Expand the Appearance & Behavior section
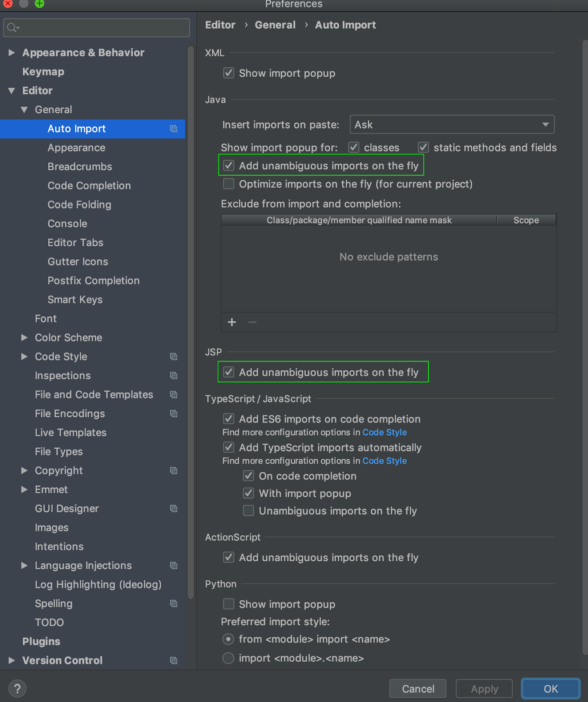This screenshot has width=588, height=702. pyautogui.click(x=11, y=52)
